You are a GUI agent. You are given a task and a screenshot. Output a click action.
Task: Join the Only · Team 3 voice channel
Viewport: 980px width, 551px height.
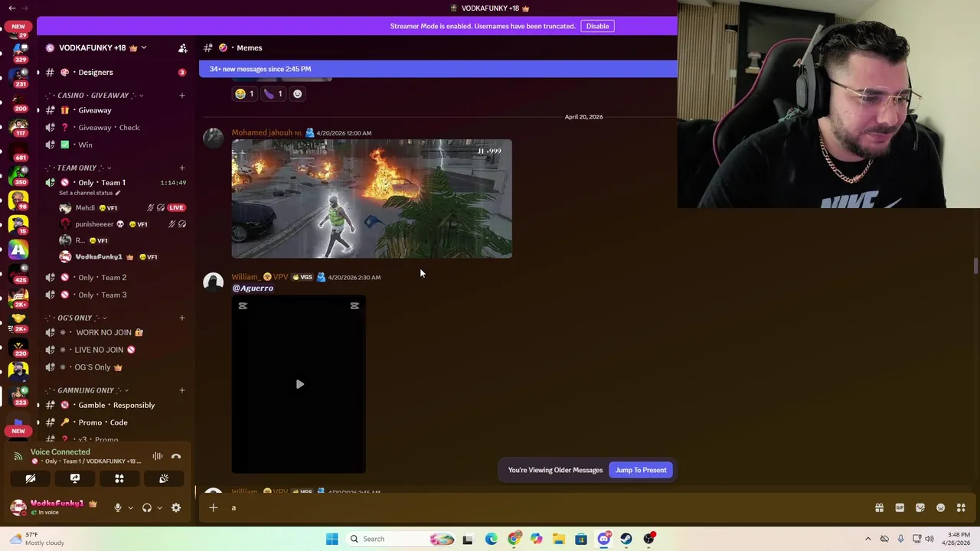click(115, 295)
